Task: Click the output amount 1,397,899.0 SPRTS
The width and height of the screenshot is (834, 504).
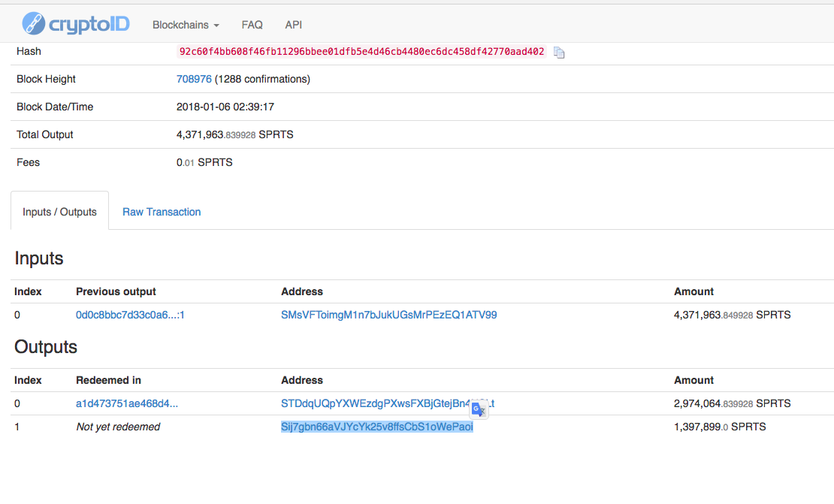Action: click(721, 427)
